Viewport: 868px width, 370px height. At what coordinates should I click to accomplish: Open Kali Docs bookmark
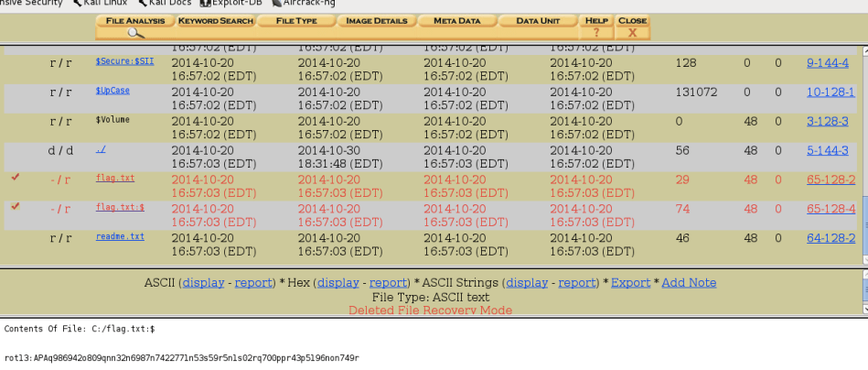[171, 3]
